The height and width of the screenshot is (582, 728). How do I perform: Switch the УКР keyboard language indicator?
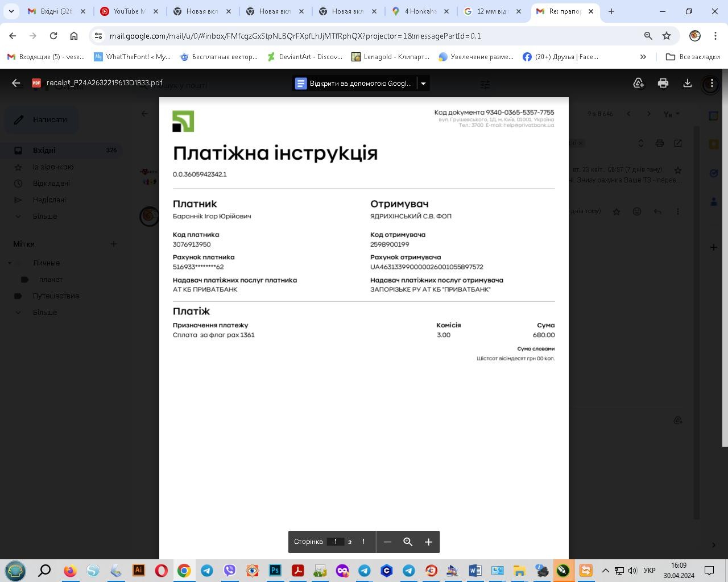pyautogui.click(x=649, y=570)
